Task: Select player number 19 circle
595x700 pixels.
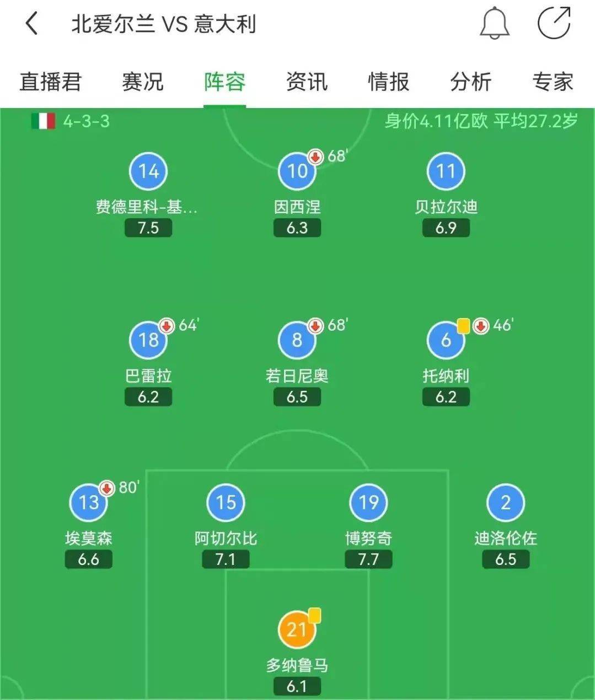Action: pyautogui.click(x=368, y=503)
